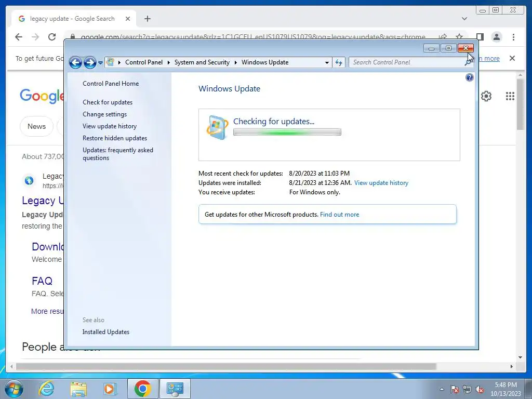Click the refresh button beside address bar

(x=339, y=62)
